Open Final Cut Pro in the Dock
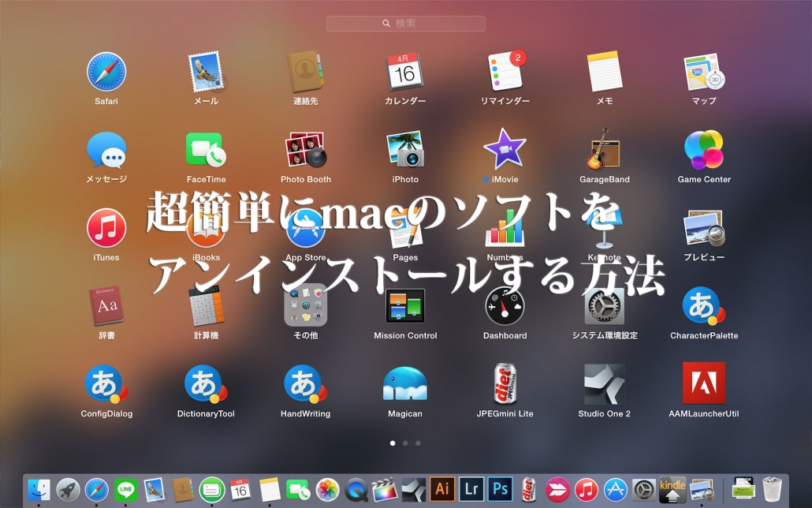 (385, 489)
